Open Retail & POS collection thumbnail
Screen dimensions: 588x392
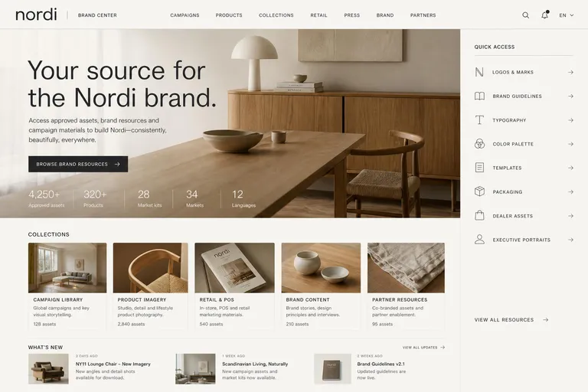pos(234,267)
